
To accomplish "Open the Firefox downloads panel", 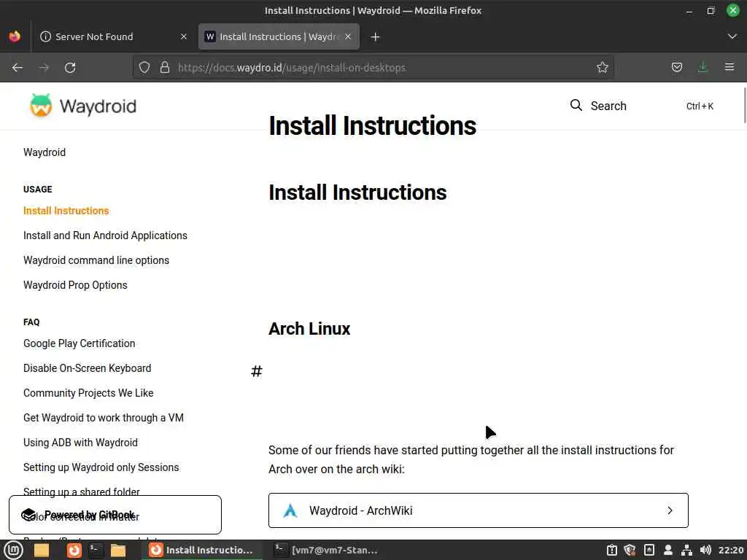I will click(x=703, y=67).
